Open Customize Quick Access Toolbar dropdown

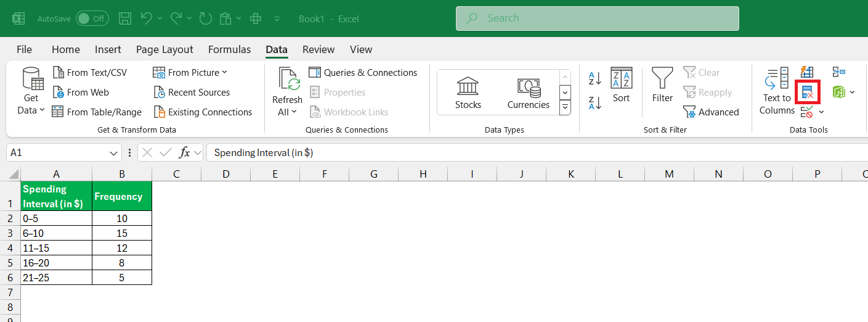(277, 19)
